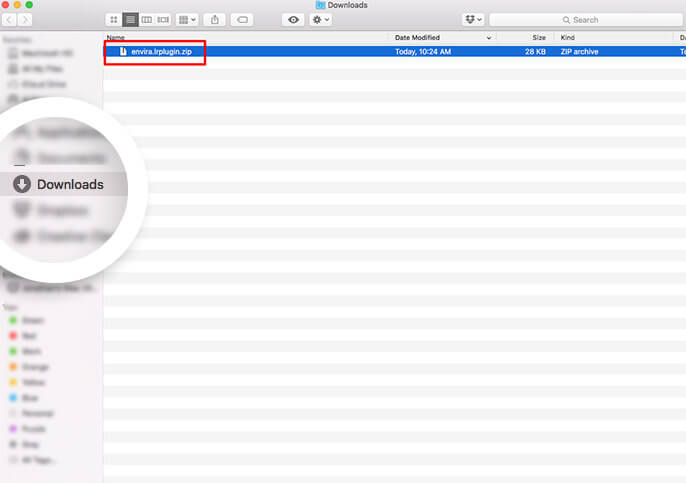This screenshot has height=483, width=686.
Task: Open Downloads in the sidebar
Action: click(x=64, y=184)
